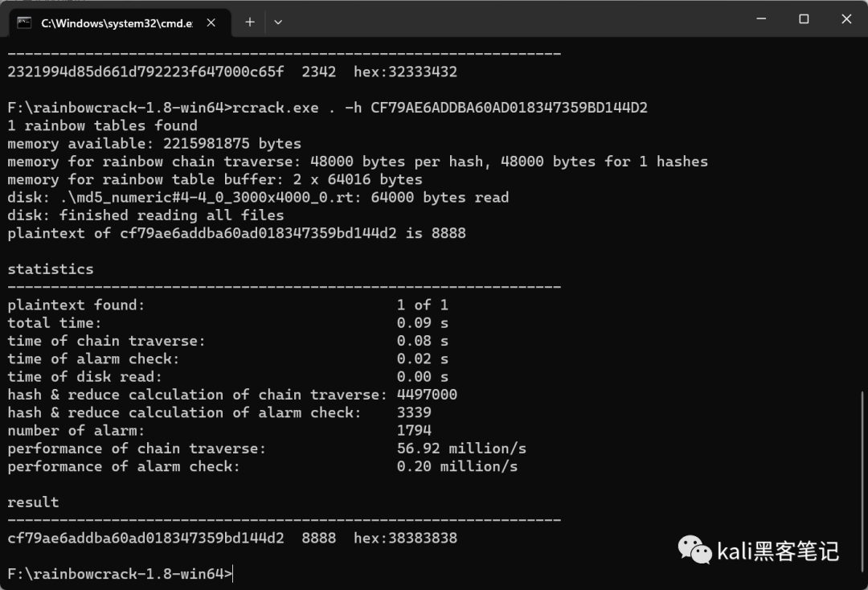
Task: Click the md5_numeric .rt disk read line
Action: point(258,197)
